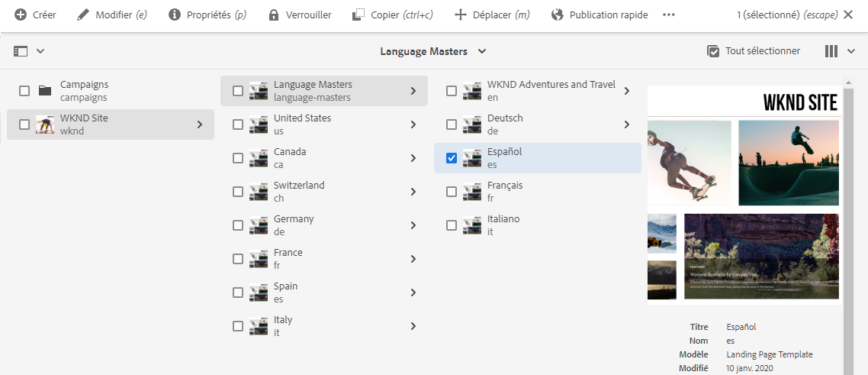Click the Copier icon
Image resolution: width=868 pixels, height=375 pixels.
coord(358,15)
